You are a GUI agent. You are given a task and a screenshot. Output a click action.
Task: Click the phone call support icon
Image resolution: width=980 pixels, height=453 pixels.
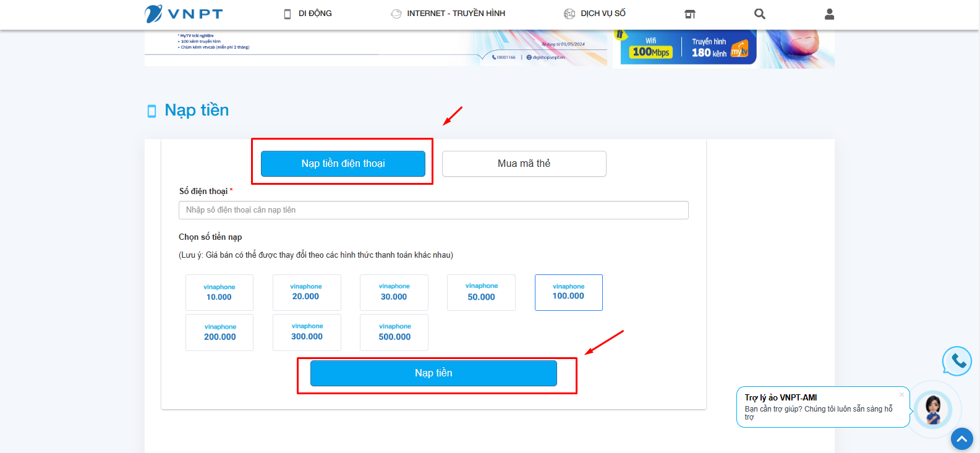[957, 361]
